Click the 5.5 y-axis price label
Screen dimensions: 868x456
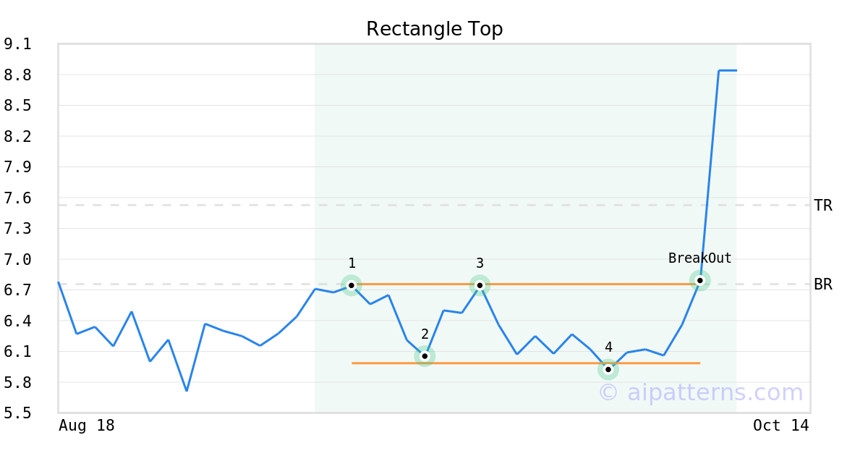click(x=17, y=413)
